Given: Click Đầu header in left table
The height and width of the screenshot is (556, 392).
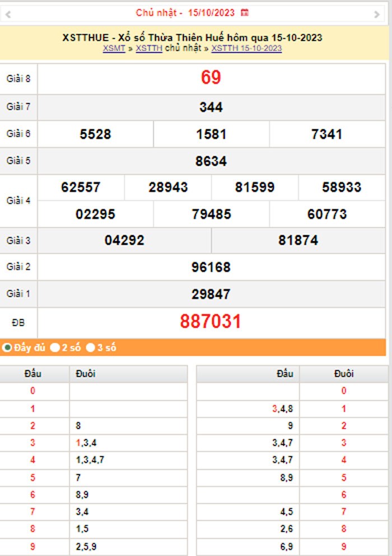Looking at the screenshot, I should (x=32, y=373).
